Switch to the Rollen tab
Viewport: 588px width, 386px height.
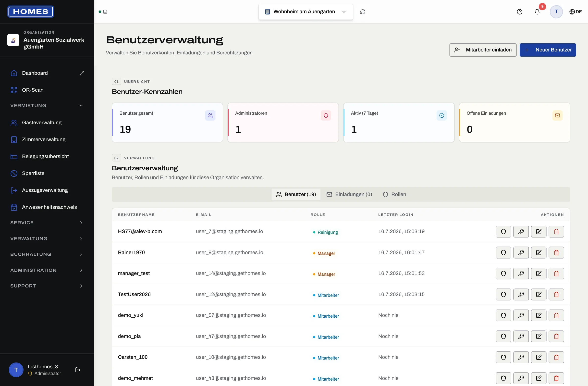pyautogui.click(x=394, y=194)
